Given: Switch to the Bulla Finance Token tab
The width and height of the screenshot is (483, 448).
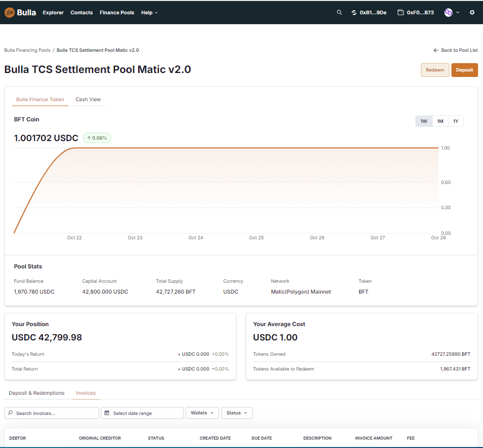Looking at the screenshot, I should 40,100.
